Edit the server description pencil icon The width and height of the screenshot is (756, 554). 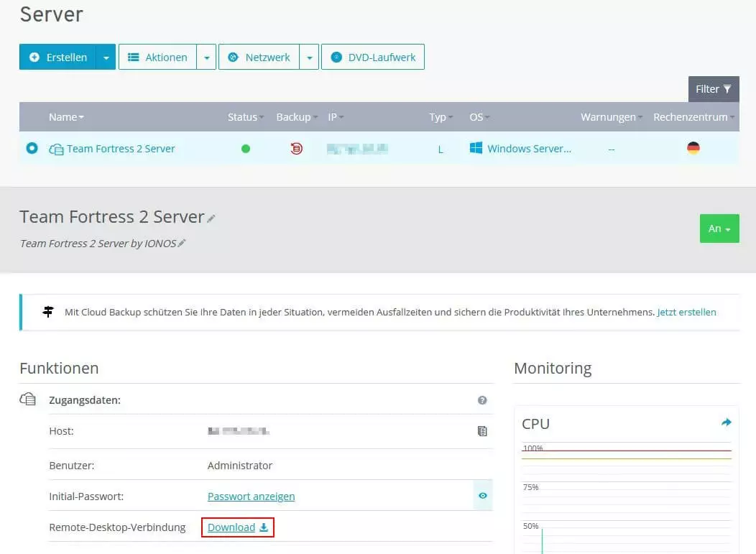(182, 243)
